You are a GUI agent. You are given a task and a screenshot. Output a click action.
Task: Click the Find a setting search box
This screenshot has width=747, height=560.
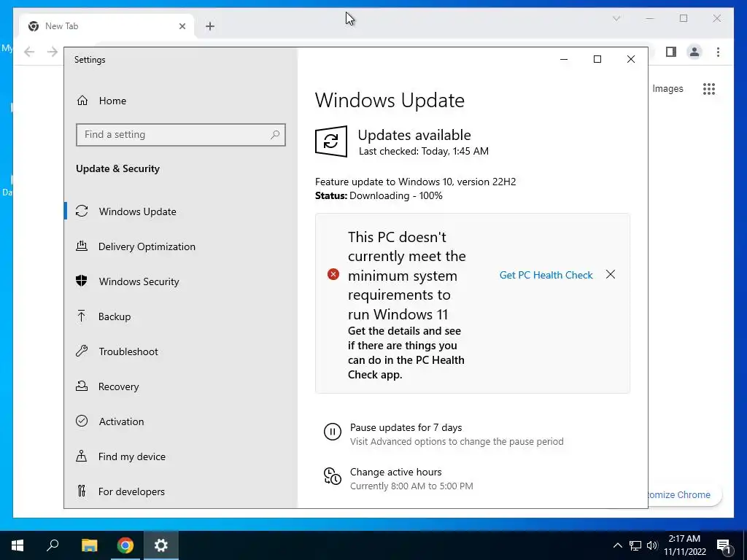coord(181,135)
